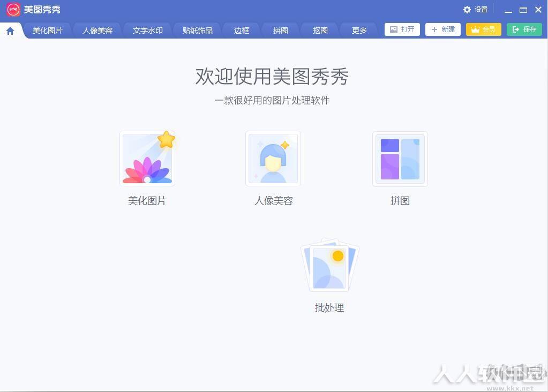Open the 美化图片 flower tile
The height and width of the screenshot is (392, 548).
pyautogui.click(x=147, y=159)
